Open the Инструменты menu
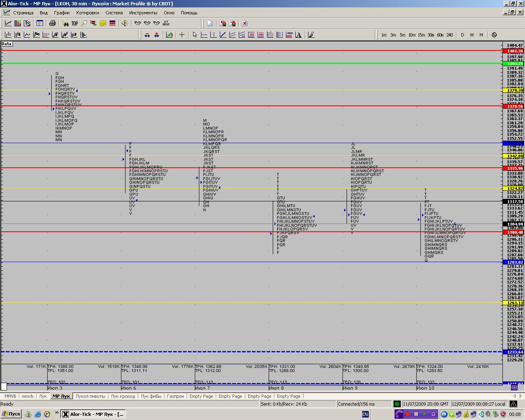This screenshot has width=525, height=420. [x=143, y=13]
